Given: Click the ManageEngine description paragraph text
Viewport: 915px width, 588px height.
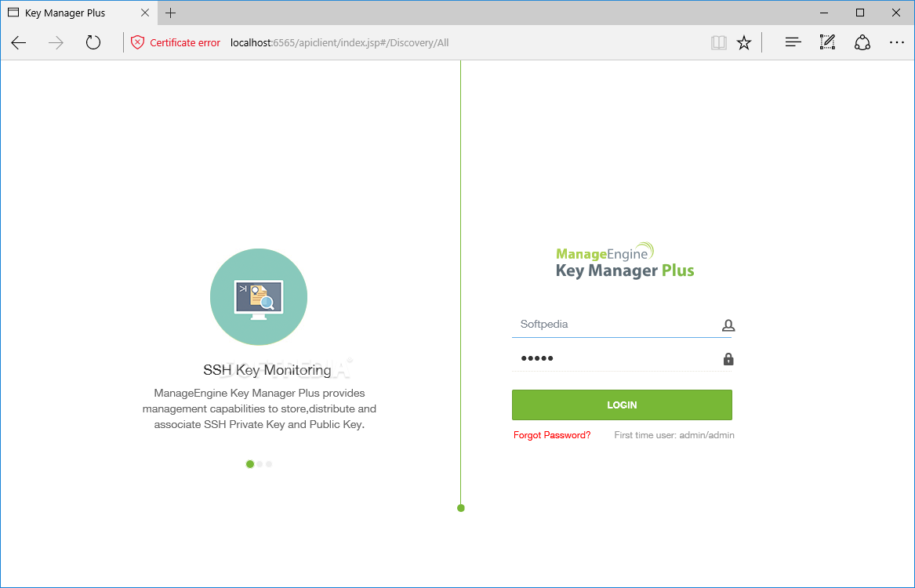Looking at the screenshot, I should point(259,409).
